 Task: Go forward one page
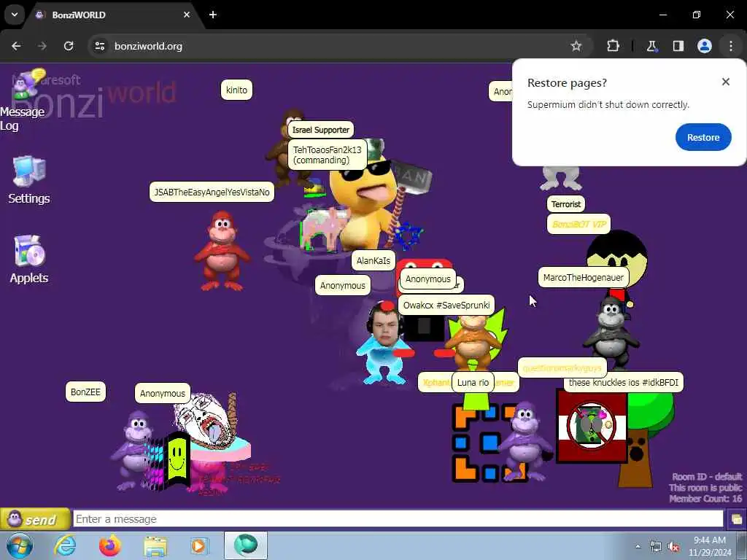click(42, 46)
